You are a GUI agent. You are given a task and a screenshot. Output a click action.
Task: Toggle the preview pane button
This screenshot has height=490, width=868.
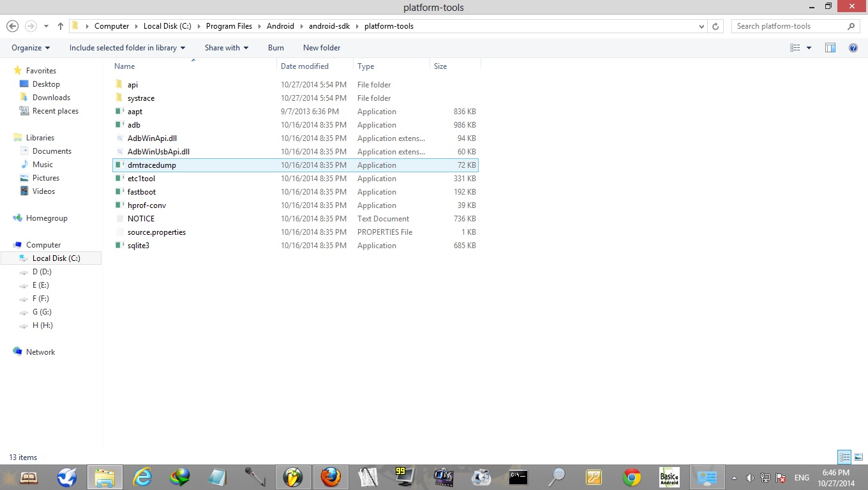point(830,48)
